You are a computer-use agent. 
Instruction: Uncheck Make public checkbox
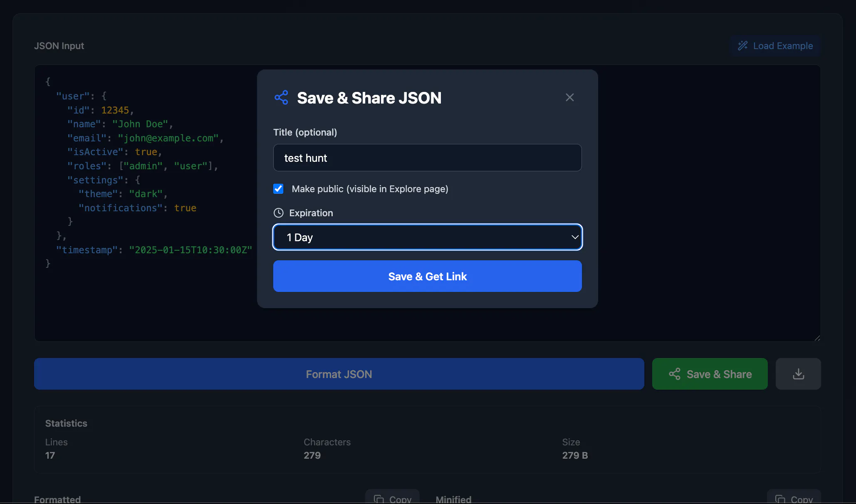click(x=278, y=189)
